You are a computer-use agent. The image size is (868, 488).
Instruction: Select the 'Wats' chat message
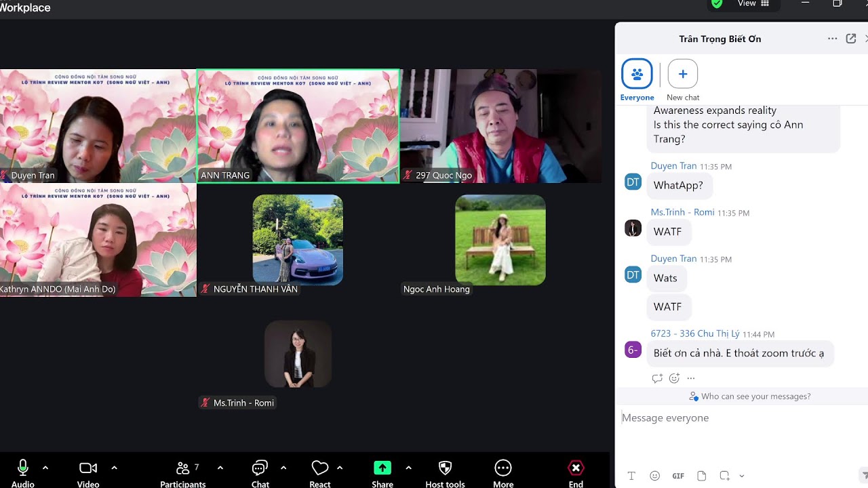665,278
